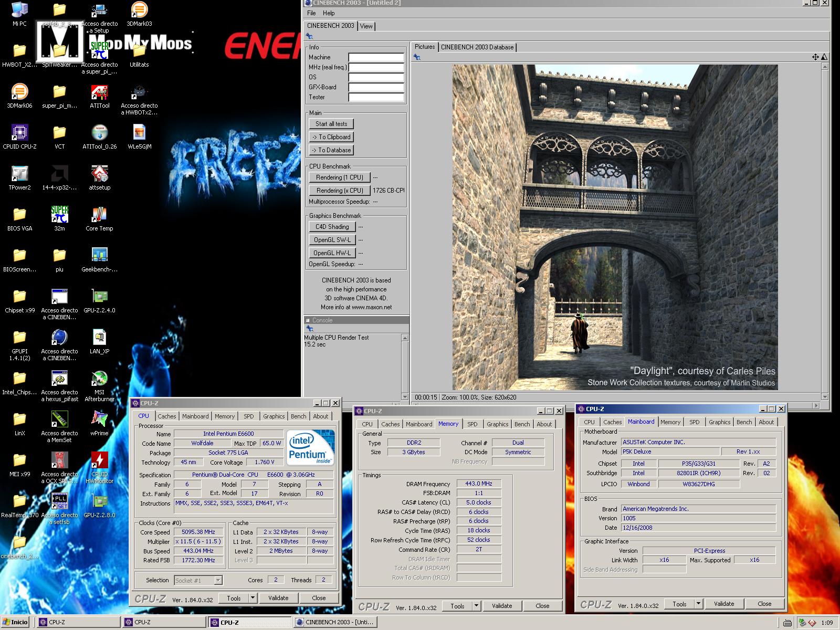Click the Start all tests button
This screenshot has width=840, height=630.
point(331,124)
